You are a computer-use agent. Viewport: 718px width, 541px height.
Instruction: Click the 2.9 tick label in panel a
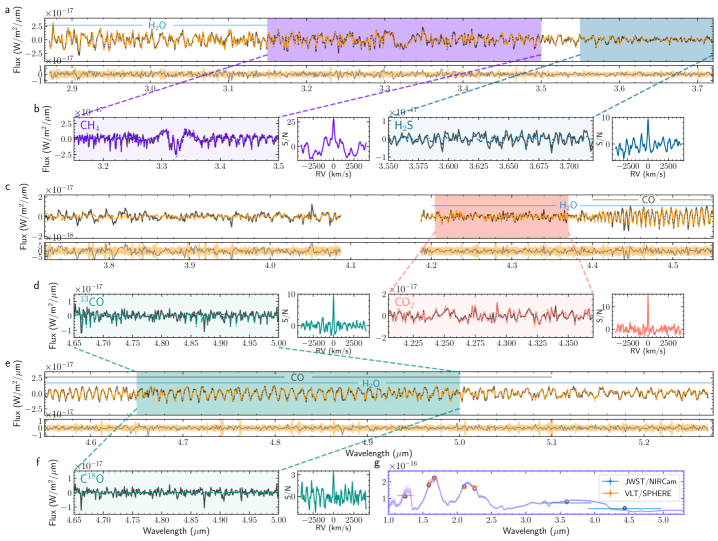[x=72, y=88]
